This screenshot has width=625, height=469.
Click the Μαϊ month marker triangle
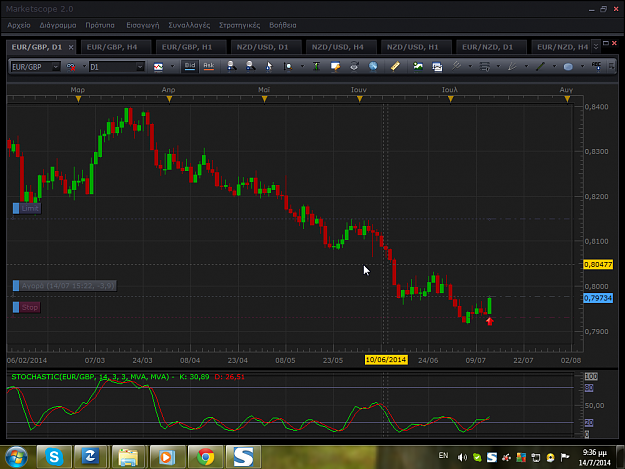(x=264, y=99)
